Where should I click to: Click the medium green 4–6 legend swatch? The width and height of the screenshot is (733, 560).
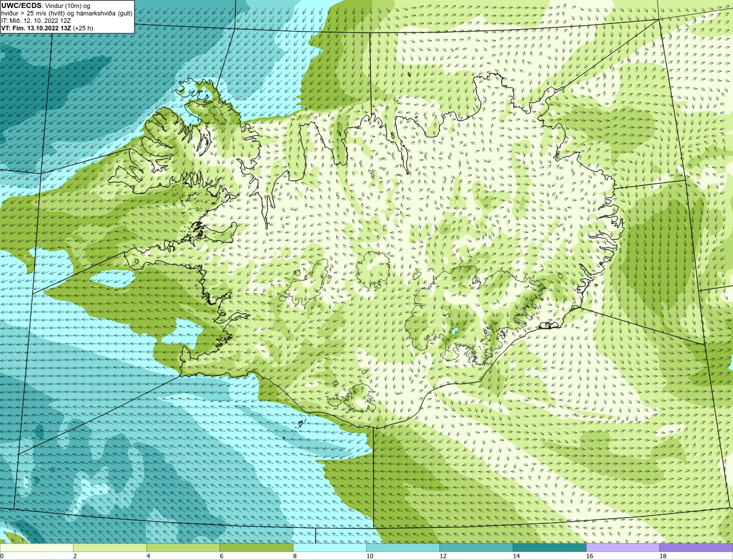coord(183,548)
